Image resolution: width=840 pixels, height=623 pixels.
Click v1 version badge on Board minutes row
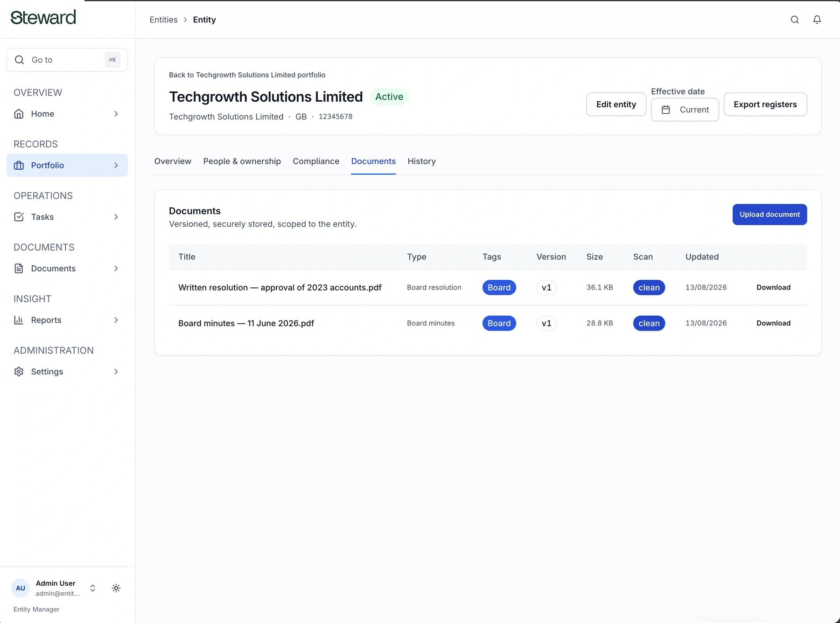click(x=546, y=323)
